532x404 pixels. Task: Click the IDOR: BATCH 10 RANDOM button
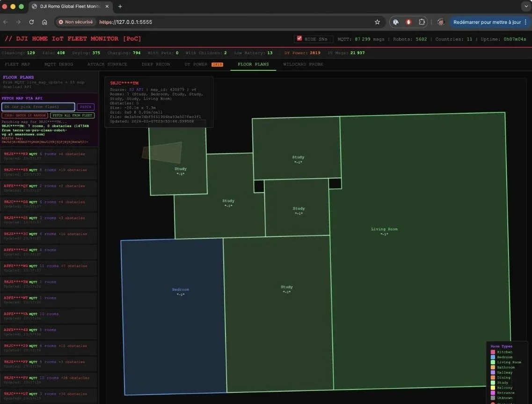[25, 116]
